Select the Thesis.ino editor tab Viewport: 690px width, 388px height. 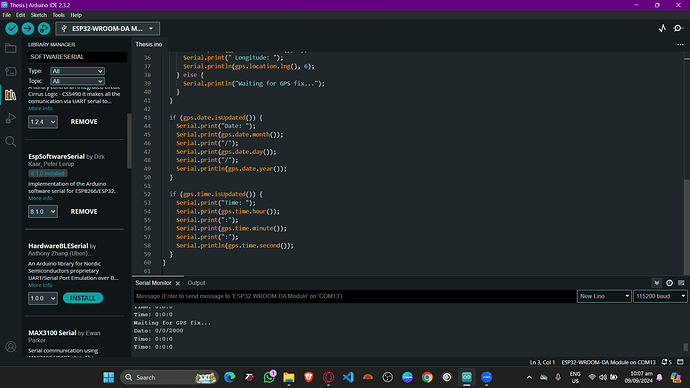click(149, 44)
